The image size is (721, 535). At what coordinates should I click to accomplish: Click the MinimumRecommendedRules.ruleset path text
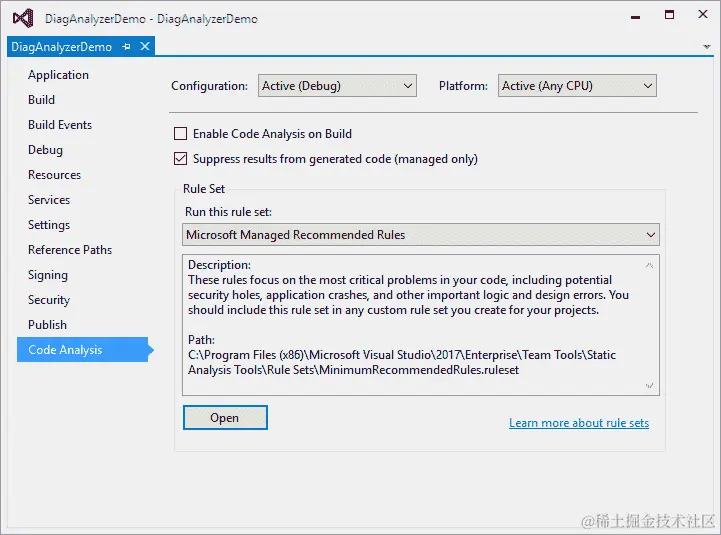(x=419, y=370)
